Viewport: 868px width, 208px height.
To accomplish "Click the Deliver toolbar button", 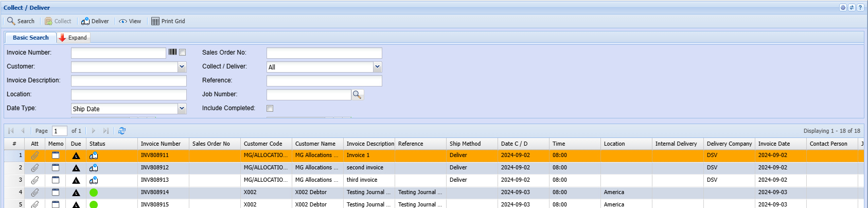I will 95,21.
